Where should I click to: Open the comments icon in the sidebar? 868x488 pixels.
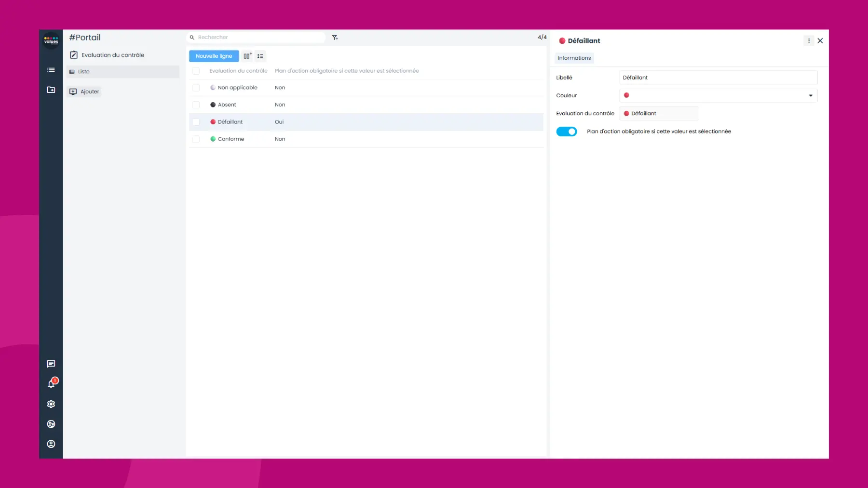pyautogui.click(x=51, y=364)
